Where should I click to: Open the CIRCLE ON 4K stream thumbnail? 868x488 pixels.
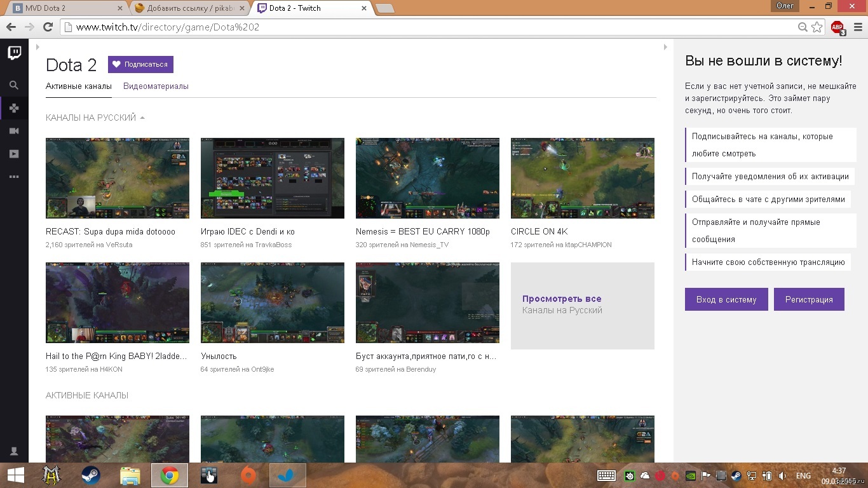click(583, 178)
